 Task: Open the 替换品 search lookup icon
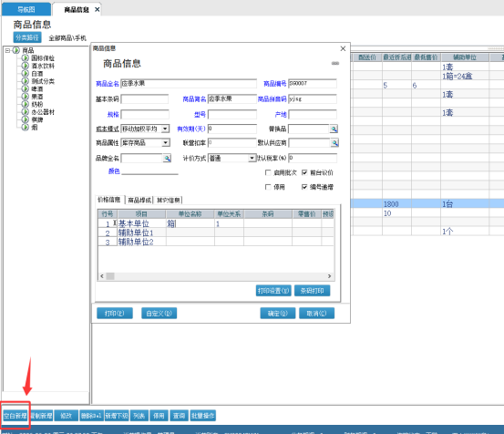(334, 129)
